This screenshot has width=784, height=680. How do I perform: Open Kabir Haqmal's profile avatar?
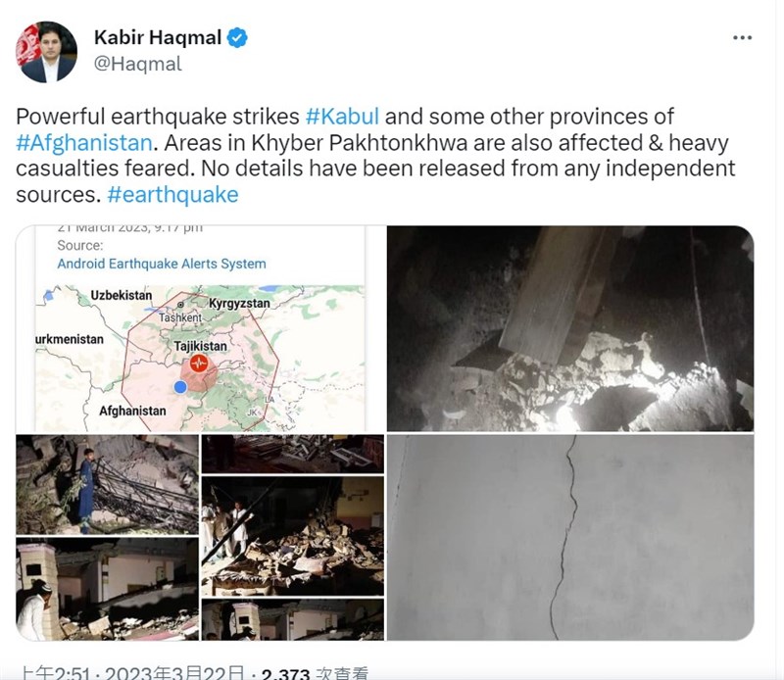coord(46,52)
